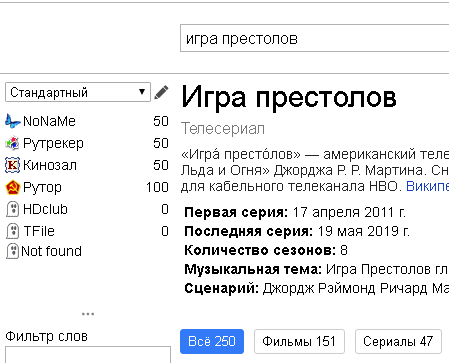This screenshot has width=449, height=363.
Task: Click the Рутор result count 100
Action: pos(157,187)
